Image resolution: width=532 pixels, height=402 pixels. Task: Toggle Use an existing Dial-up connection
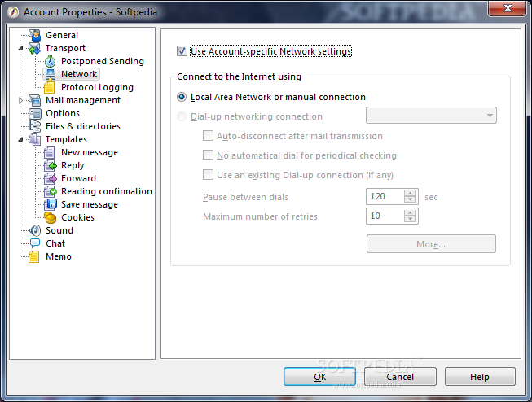pos(208,175)
